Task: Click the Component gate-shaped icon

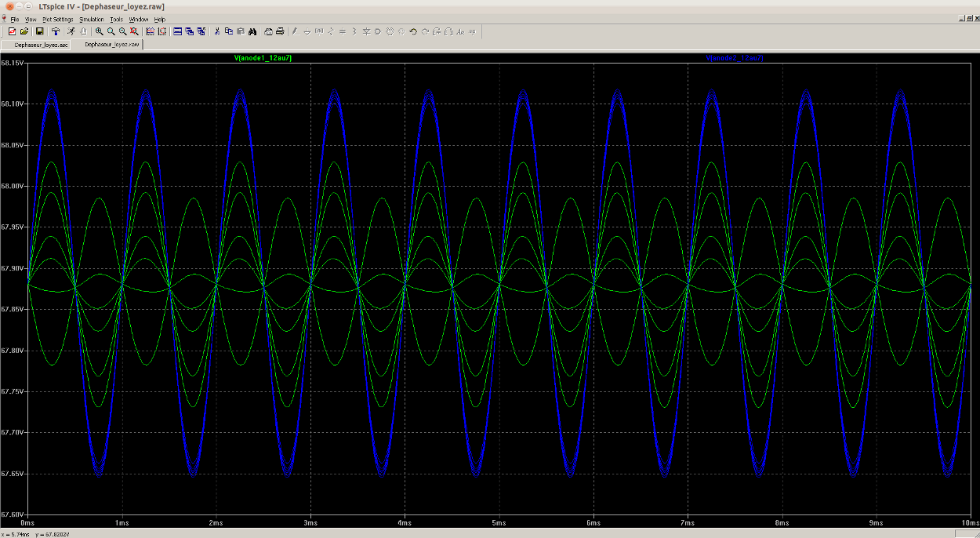Action: (378, 31)
